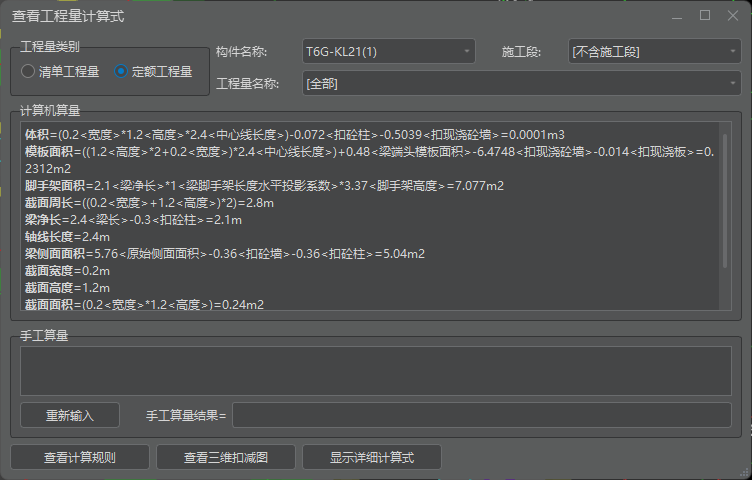The width and height of the screenshot is (752, 480).
Task: Click the 梁侧面面积 formula line
Action: [225, 254]
